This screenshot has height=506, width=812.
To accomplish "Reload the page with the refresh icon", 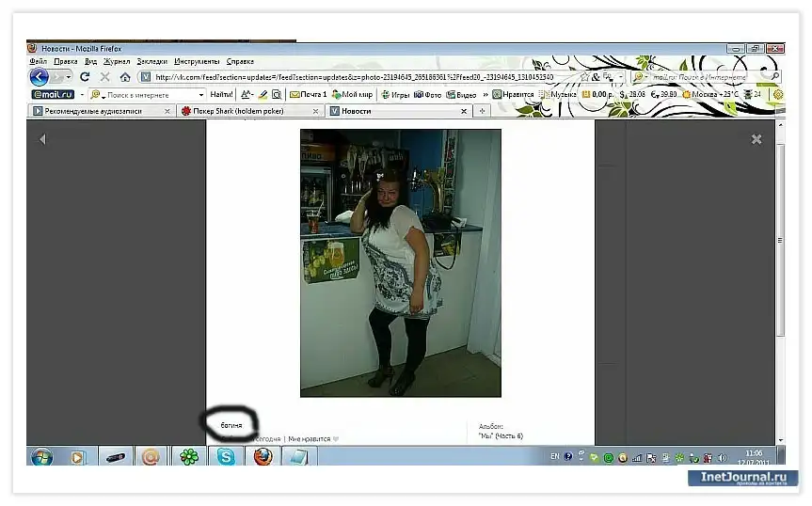I will coord(85,77).
